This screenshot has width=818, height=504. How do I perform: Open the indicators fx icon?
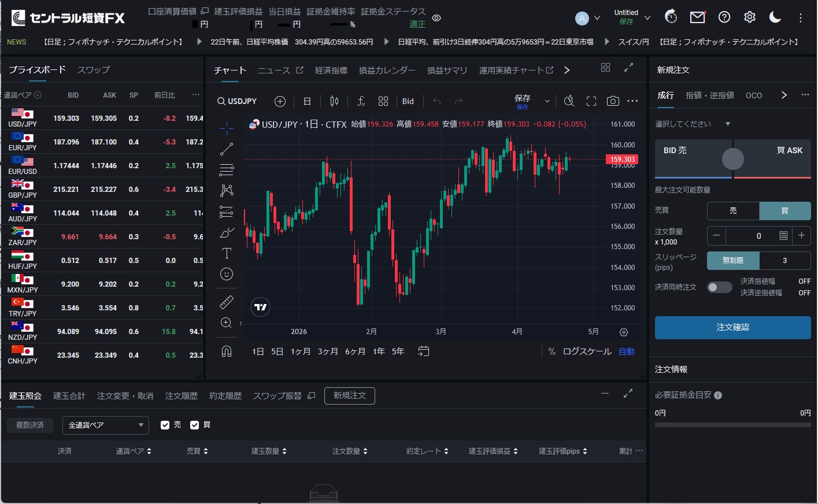(361, 101)
